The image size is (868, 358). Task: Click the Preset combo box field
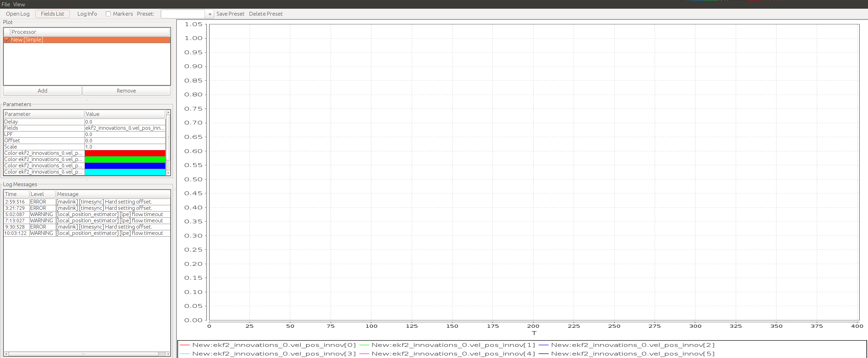(183, 14)
